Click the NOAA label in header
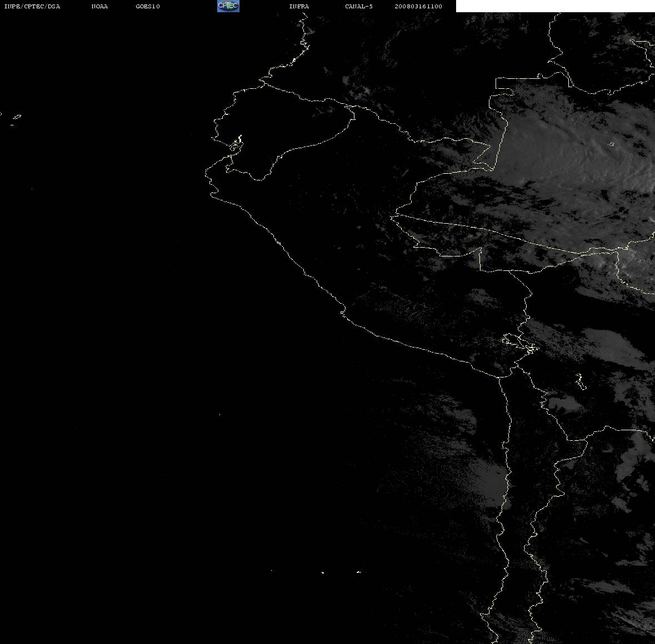This screenshot has width=655, height=644. 99,6
